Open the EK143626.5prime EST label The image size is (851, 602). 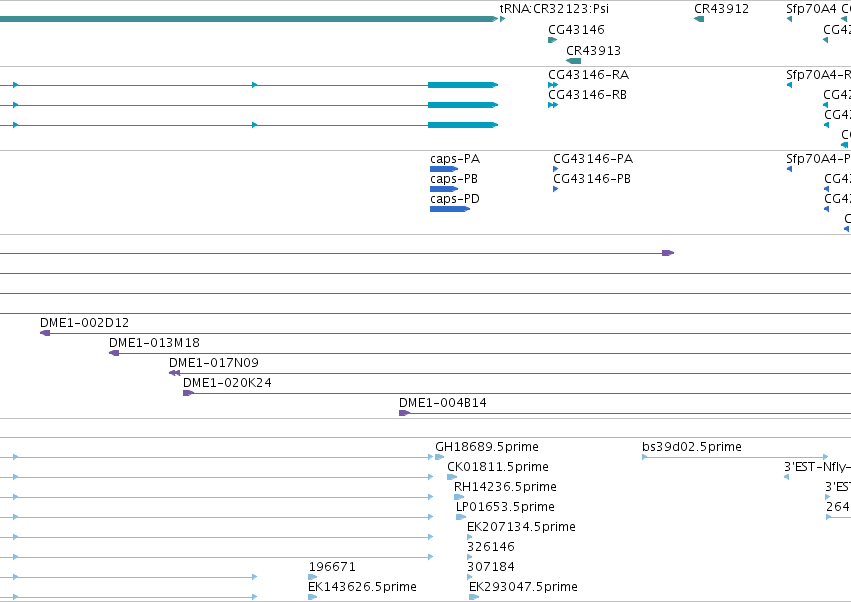362,587
